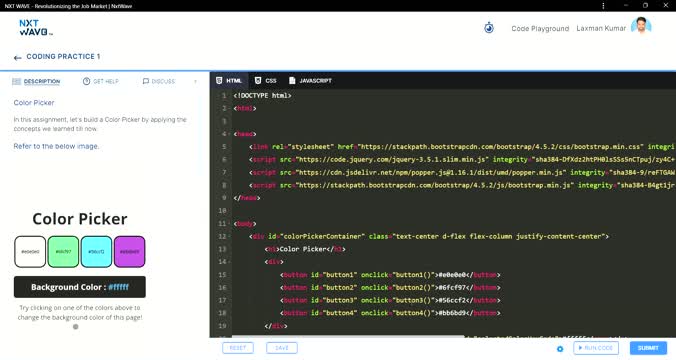Viewport: 676px width, 360px height.
Task: Select the CSS editor tab
Action: [266, 81]
